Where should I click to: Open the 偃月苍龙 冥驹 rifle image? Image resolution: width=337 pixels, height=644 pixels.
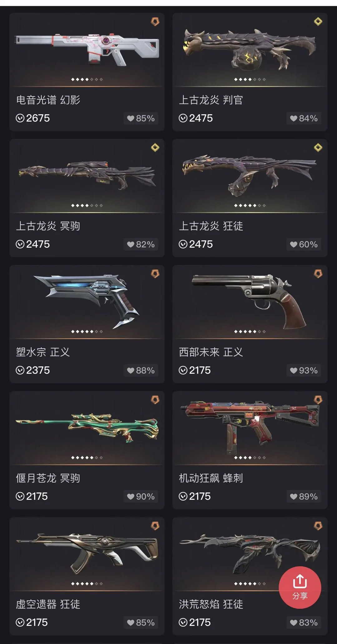pos(87,427)
